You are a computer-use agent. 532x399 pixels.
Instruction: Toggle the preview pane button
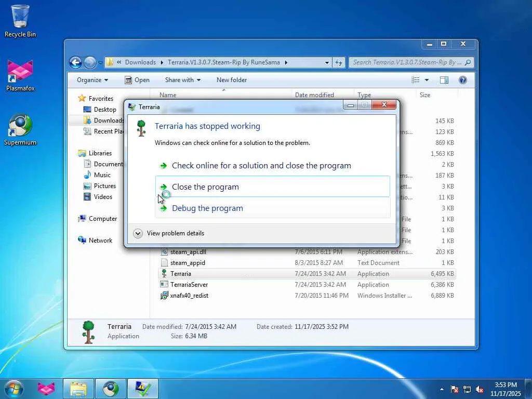click(x=444, y=80)
